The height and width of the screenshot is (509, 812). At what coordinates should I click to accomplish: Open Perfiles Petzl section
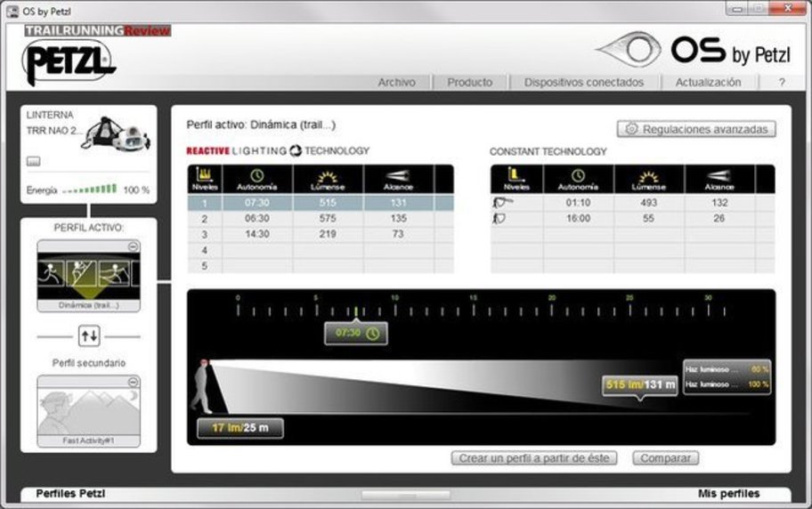click(70, 494)
